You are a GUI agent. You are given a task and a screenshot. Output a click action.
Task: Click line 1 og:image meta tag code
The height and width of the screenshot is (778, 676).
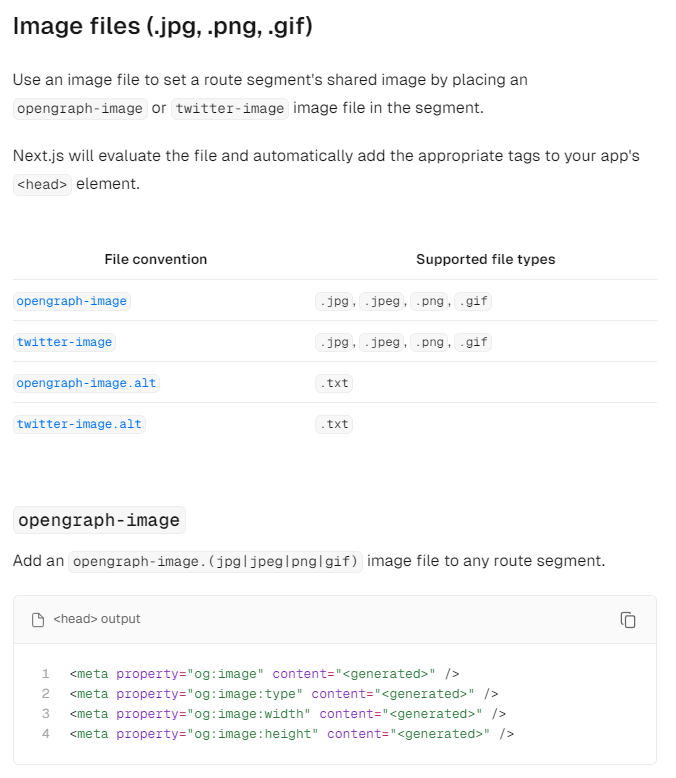pyautogui.click(x=265, y=674)
